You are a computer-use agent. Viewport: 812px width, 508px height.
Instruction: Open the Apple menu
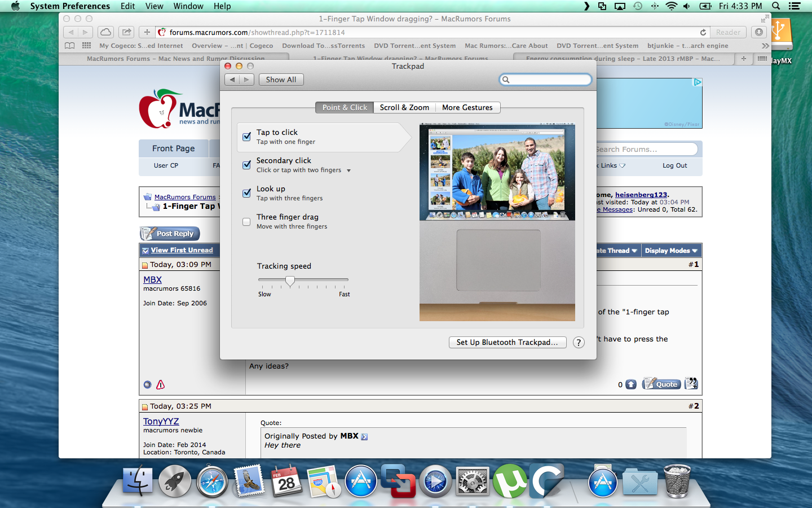coord(15,6)
